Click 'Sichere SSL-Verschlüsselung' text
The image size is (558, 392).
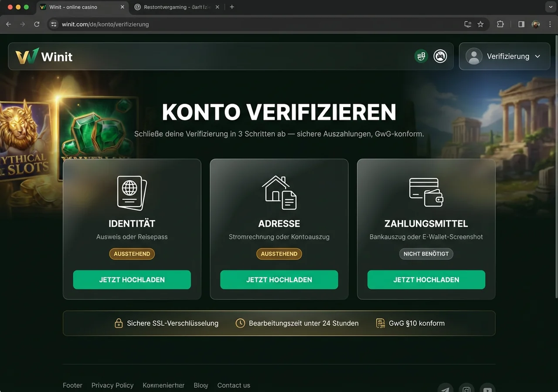click(x=173, y=323)
